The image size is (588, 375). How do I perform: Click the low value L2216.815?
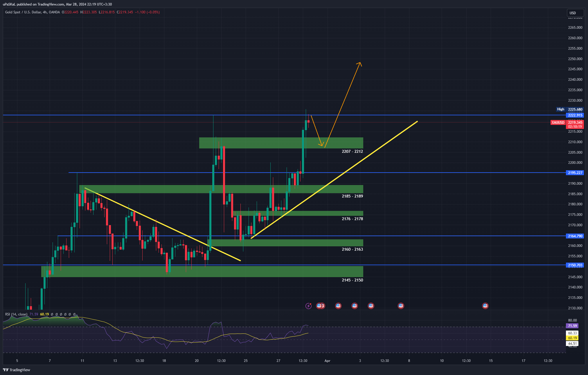click(107, 12)
